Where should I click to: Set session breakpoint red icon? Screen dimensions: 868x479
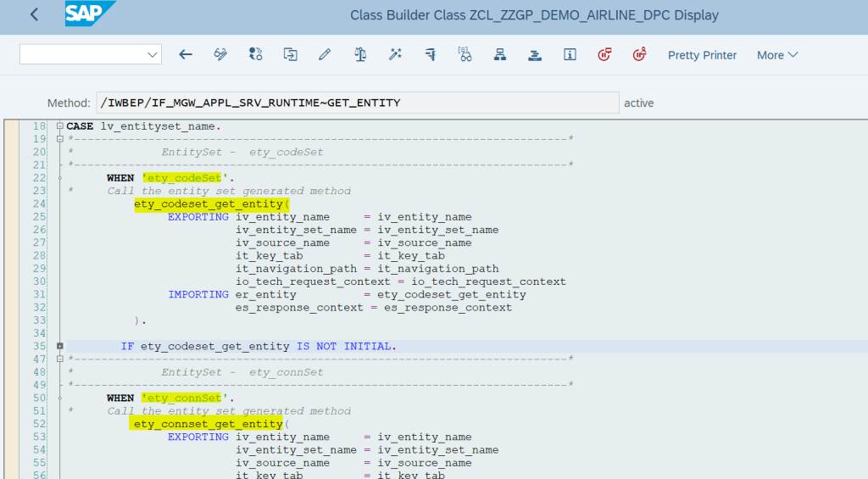[x=604, y=54]
